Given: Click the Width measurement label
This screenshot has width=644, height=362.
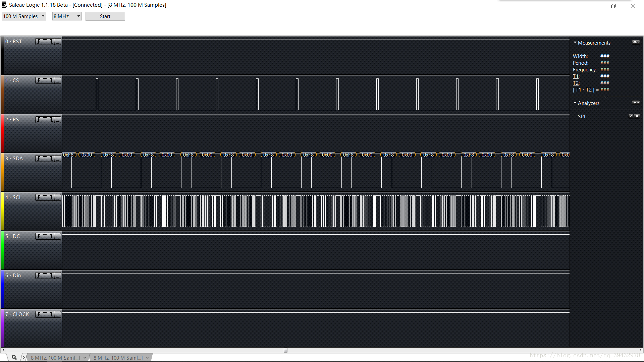Looking at the screenshot, I should [580, 56].
